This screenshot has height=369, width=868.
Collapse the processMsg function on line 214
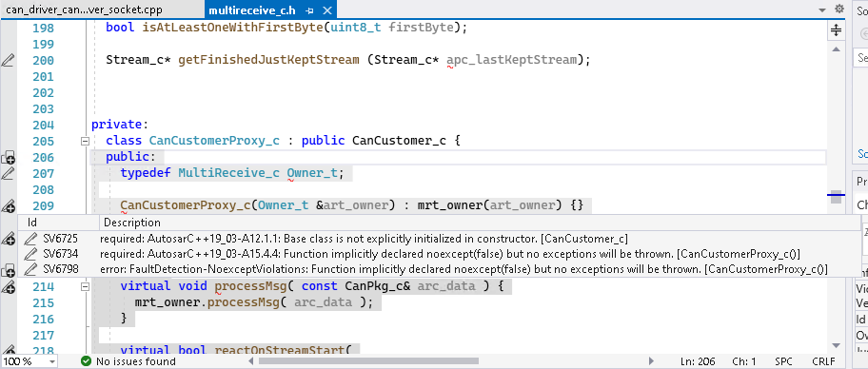85,286
